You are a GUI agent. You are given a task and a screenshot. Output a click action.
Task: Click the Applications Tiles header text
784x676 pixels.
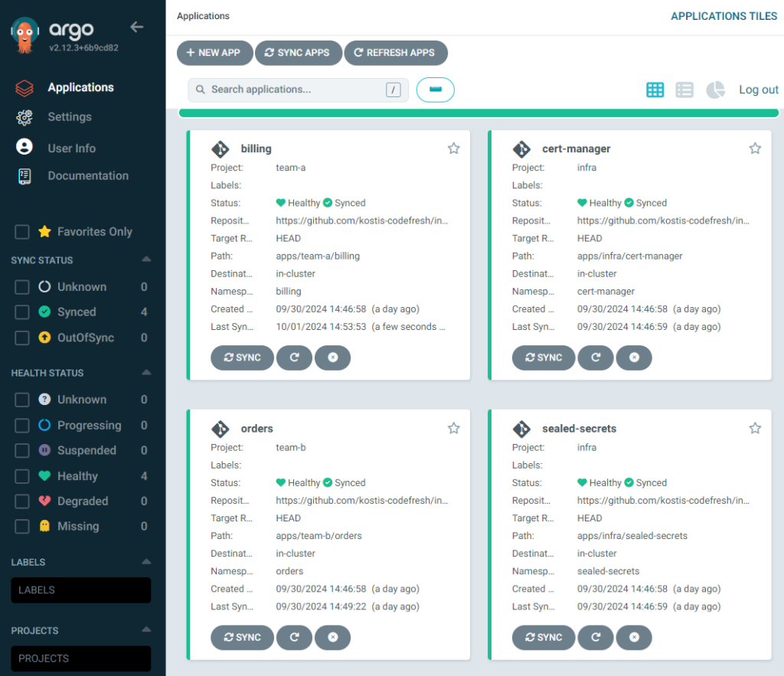(724, 16)
